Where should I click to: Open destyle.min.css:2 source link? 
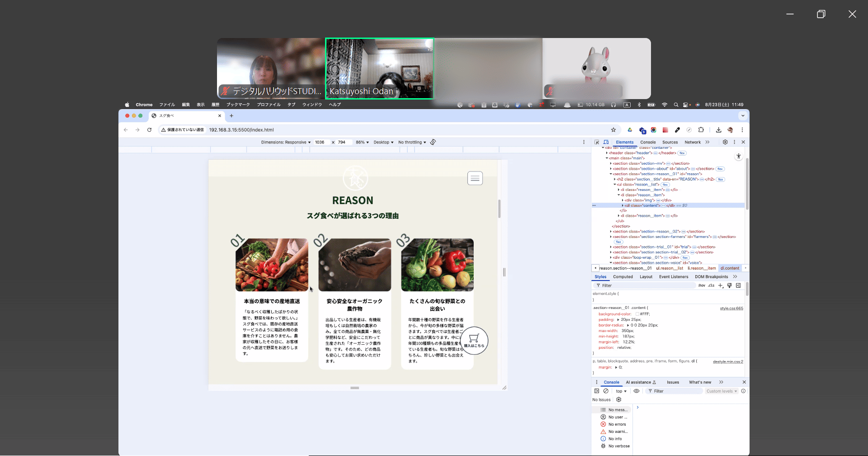click(x=728, y=362)
